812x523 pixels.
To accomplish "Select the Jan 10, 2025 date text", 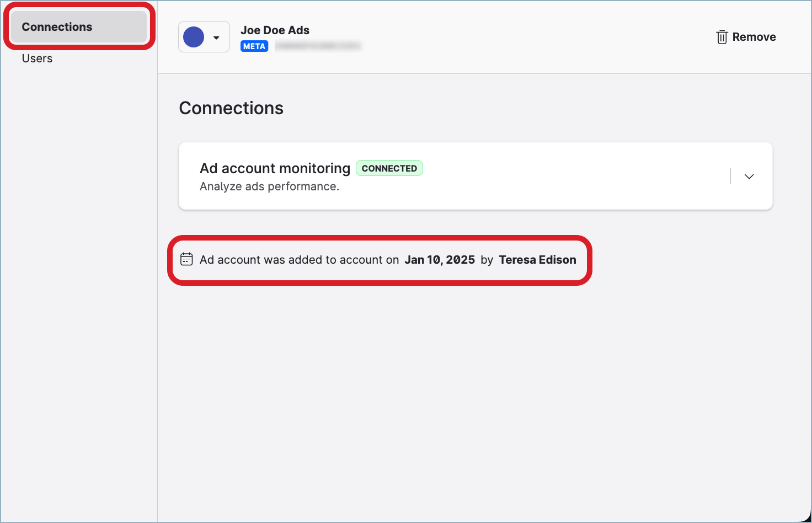I will click(440, 259).
